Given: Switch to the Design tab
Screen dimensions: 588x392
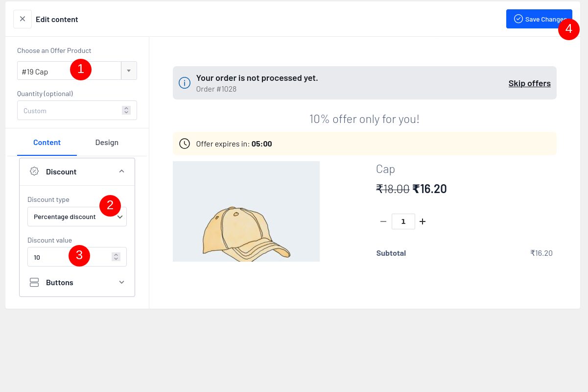Looking at the screenshot, I should [107, 143].
